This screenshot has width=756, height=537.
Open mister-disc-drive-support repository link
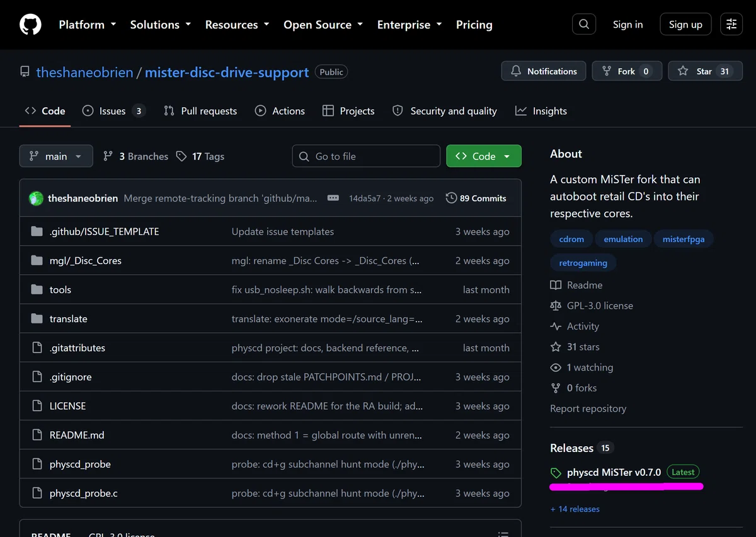[227, 72]
